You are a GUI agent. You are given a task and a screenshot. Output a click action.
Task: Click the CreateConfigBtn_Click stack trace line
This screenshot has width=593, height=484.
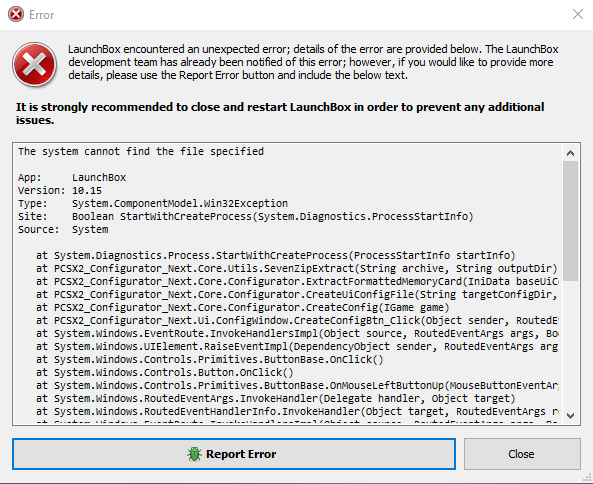[x=296, y=320]
